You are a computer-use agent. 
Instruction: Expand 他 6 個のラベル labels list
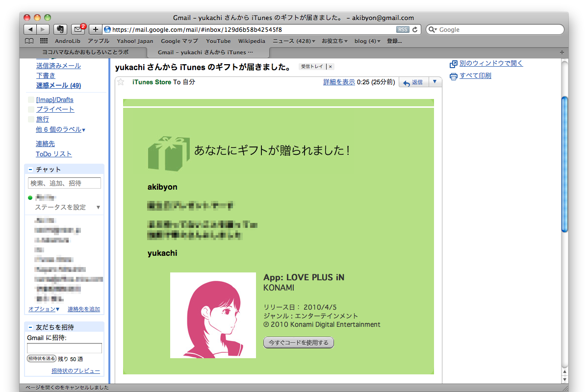click(x=60, y=130)
